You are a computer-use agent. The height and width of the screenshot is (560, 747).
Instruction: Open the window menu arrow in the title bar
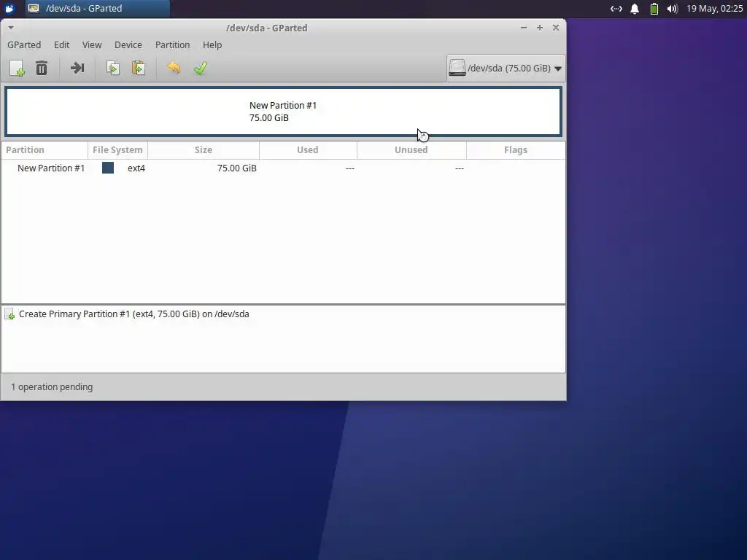(x=10, y=28)
